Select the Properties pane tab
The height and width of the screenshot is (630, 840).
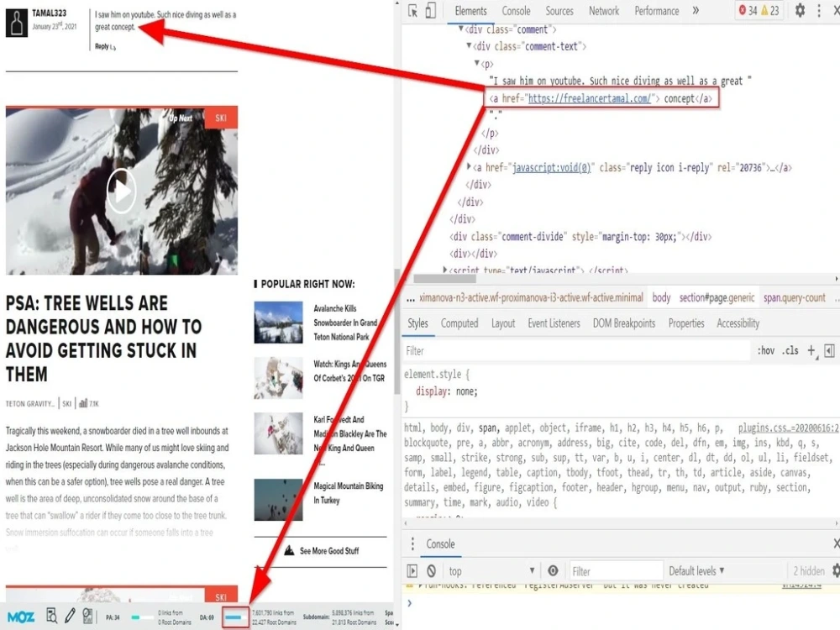point(685,323)
